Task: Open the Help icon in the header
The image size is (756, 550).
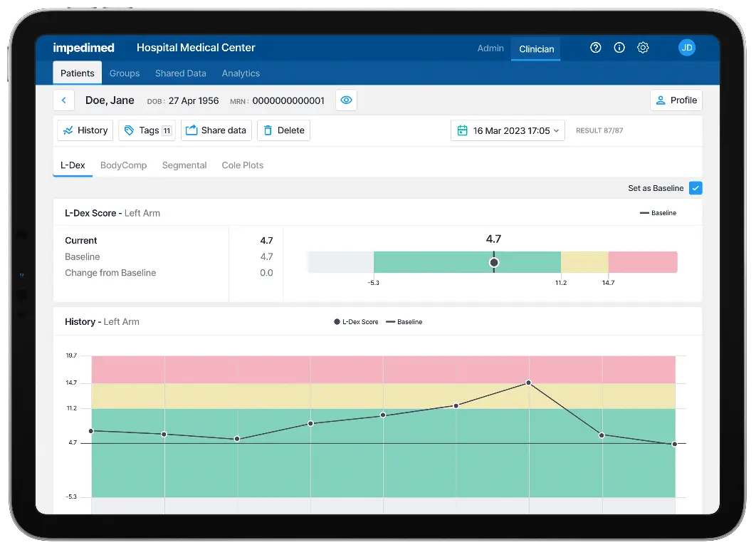Action: pos(596,48)
